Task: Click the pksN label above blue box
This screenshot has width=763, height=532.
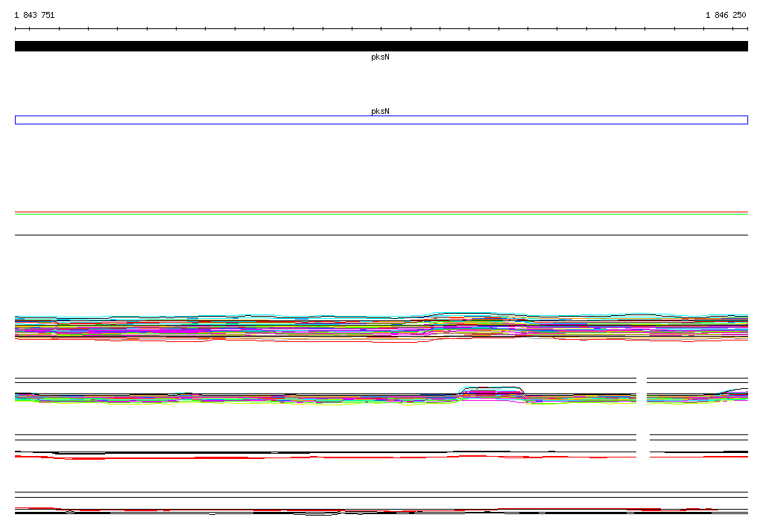Action: (x=380, y=112)
